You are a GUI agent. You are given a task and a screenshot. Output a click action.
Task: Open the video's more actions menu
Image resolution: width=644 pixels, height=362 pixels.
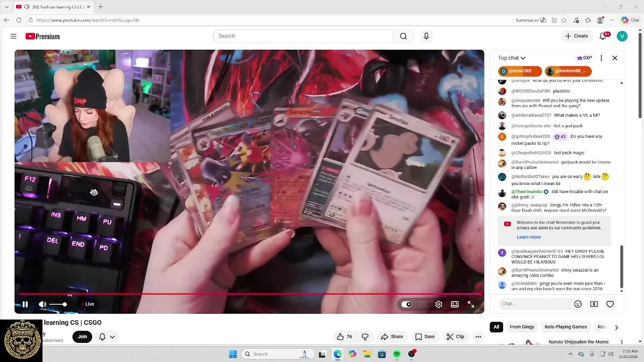(478, 337)
